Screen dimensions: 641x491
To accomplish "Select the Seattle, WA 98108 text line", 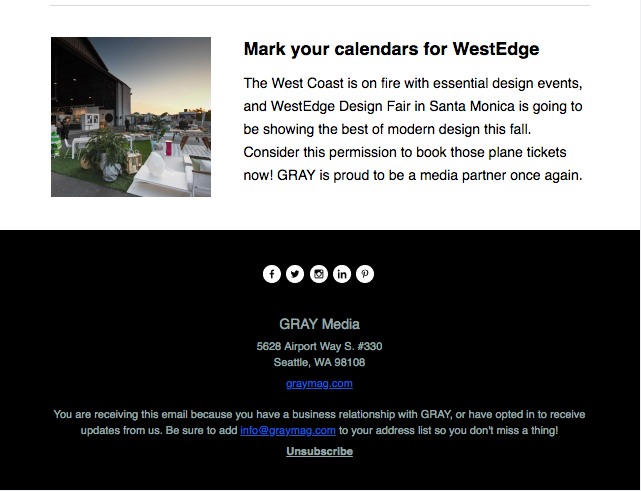I will tap(319, 362).
